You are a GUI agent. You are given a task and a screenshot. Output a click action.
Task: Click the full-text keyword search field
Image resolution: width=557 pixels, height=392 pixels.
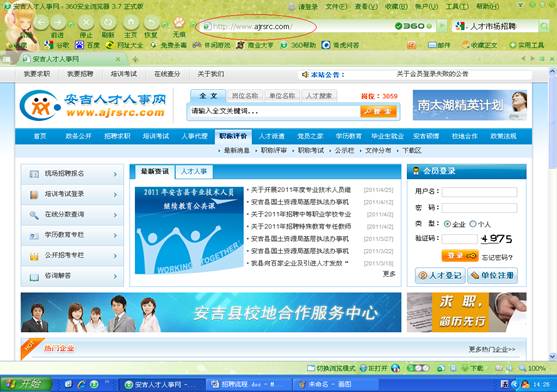point(274,111)
